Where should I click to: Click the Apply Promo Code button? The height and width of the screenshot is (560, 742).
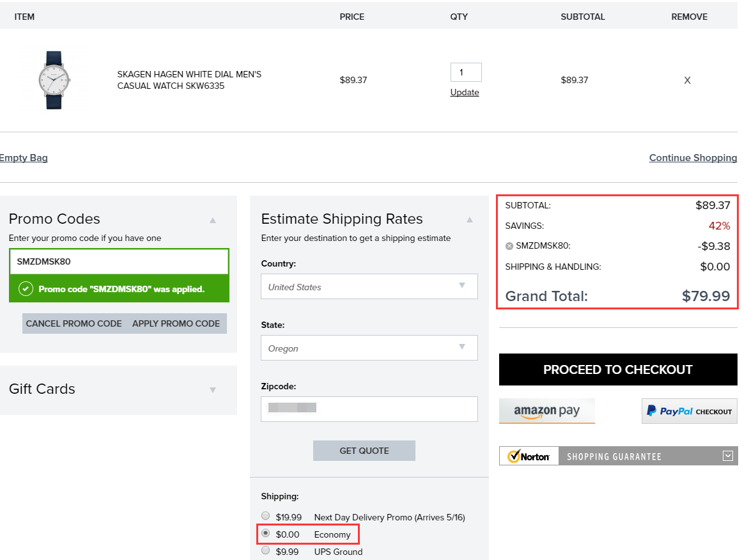point(176,323)
